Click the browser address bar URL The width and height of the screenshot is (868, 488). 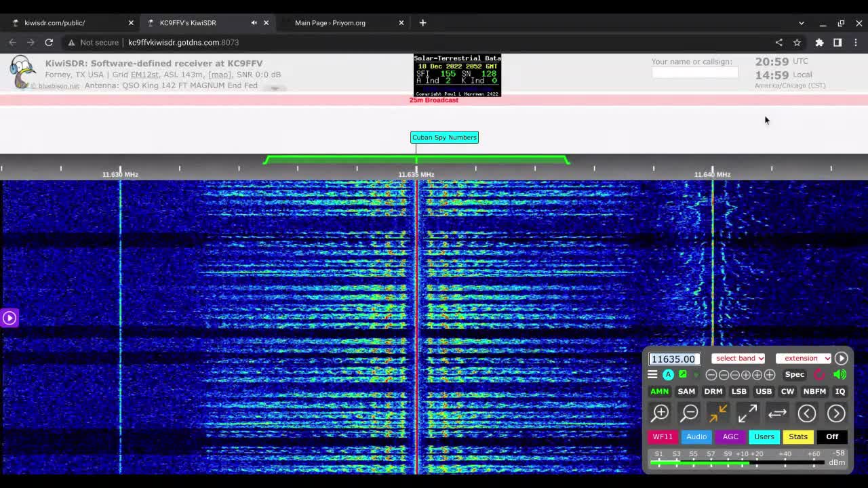click(183, 42)
